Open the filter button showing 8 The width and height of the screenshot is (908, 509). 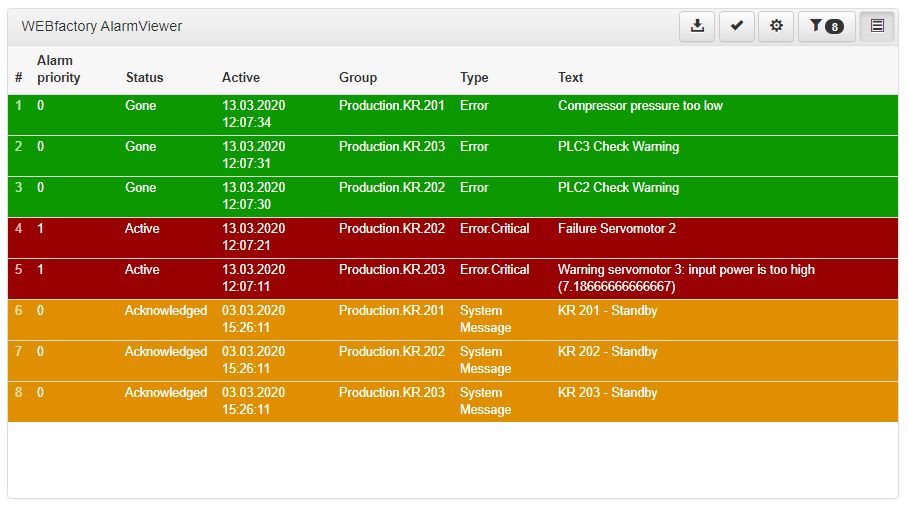[x=826, y=26]
